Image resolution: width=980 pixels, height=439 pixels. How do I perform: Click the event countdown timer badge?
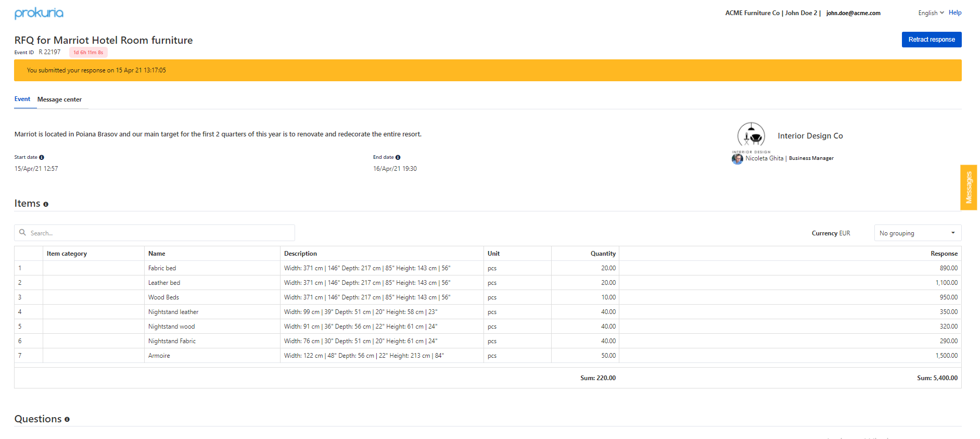pos(88,53)
